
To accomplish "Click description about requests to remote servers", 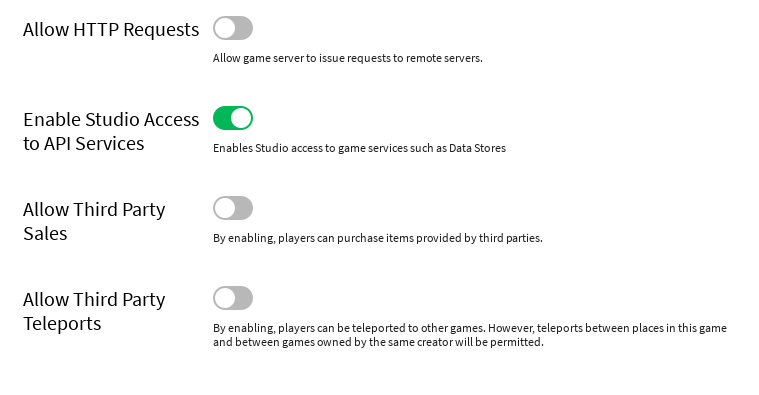I will (x=348, y=58).
